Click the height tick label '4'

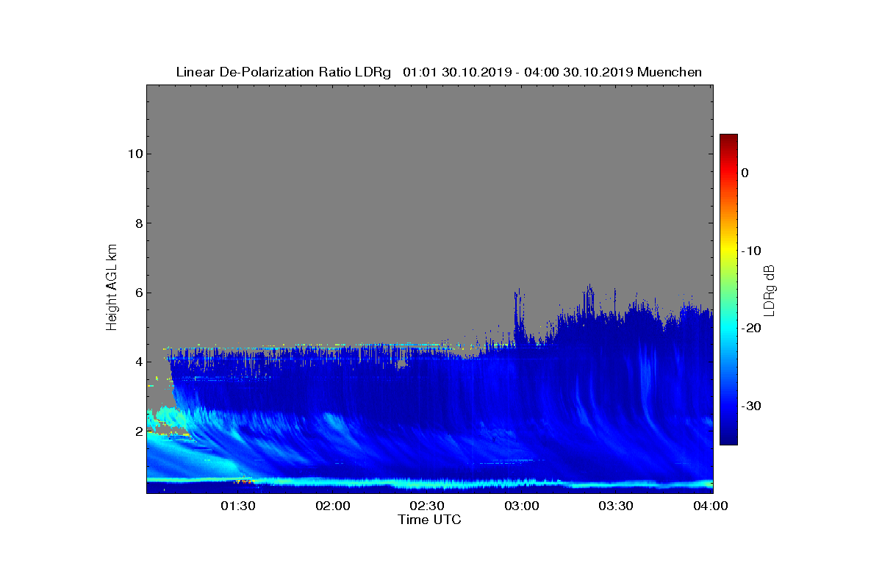click(x=137, y=362)
